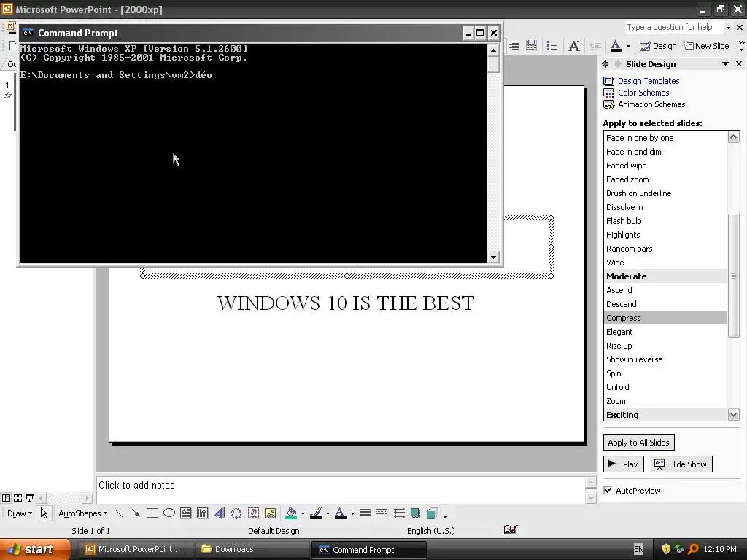This screenshot has width=747, height=560.
Task: Click the New Slide toolbar button
Action: (706, 46)
